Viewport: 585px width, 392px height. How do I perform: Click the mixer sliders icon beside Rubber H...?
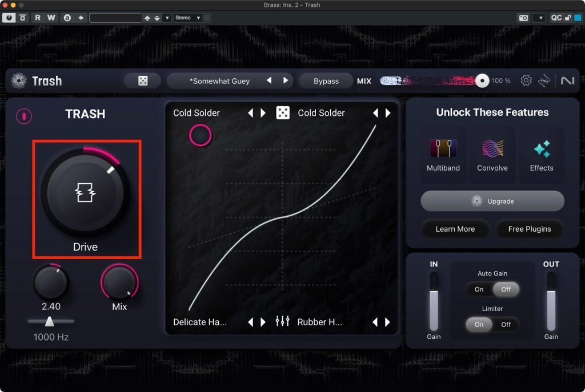[282, 321]
